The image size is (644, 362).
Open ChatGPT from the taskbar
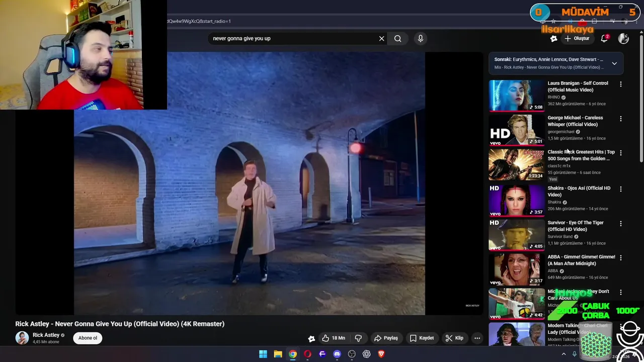(x=367, y=354)
